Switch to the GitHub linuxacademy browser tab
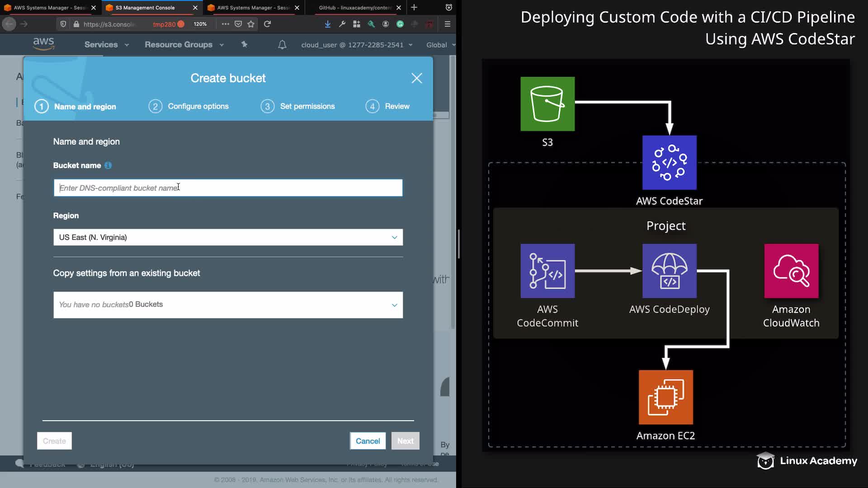Image resolution: width=868 pixels, height=488 pixels. 355,8
